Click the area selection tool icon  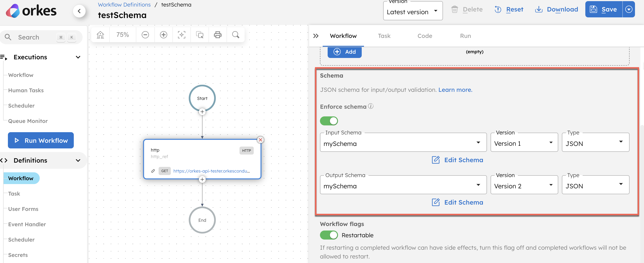(199, 35)
